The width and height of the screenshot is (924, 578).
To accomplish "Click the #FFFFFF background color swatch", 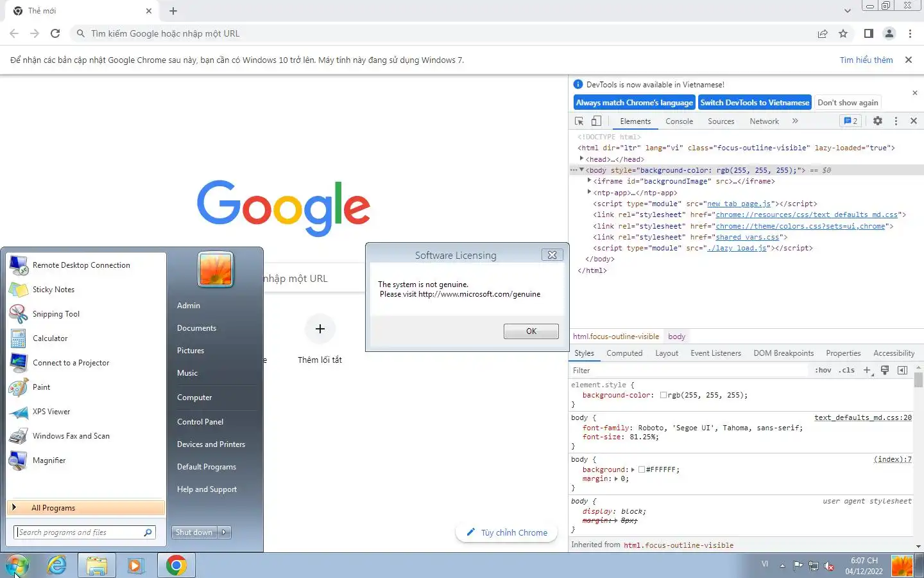I will tap(642, 469).
